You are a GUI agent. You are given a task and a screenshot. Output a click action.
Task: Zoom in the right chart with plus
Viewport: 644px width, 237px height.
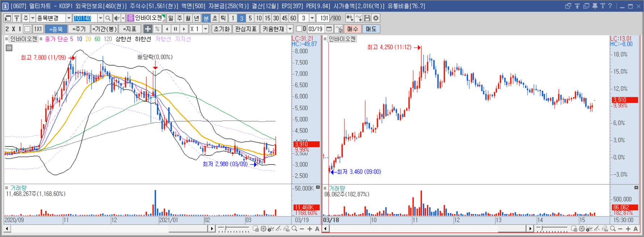(x=628, y=229)
